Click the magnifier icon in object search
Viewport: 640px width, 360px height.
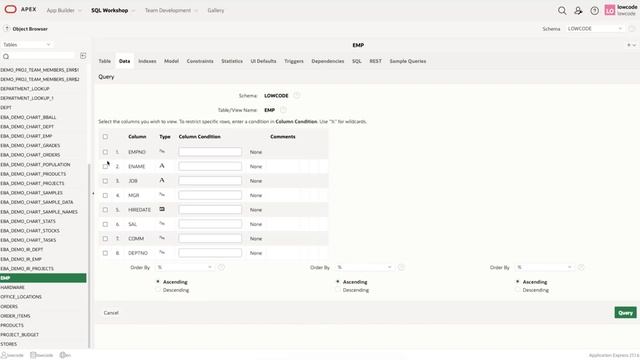6,56
